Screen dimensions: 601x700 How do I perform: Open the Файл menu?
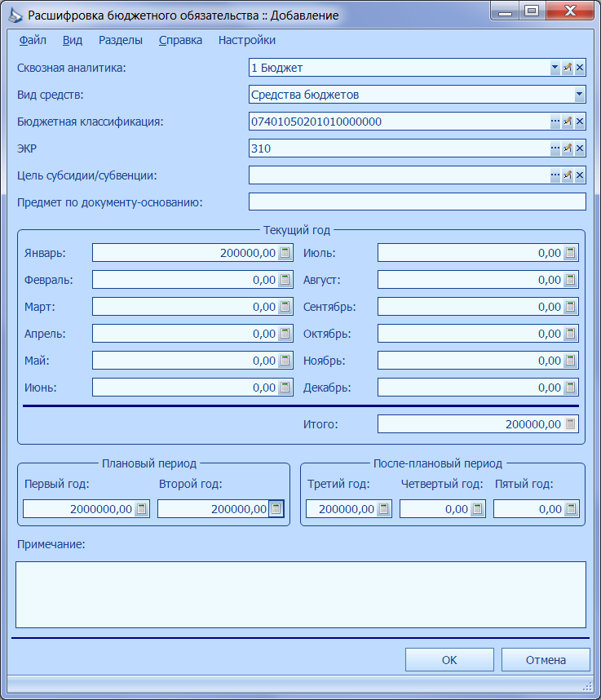pyautogui.click(x=33, y=40)
